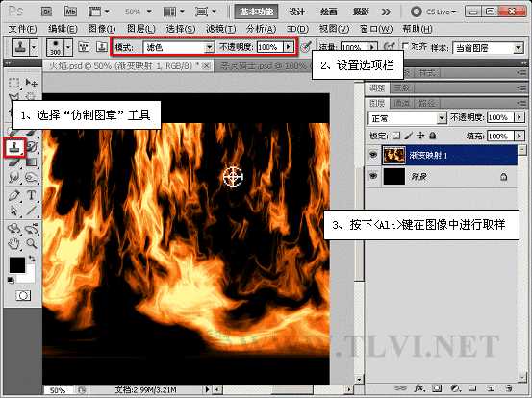This screenshot has width=532, height=398.
Task: Click the foreground color swatch
Action: coord(17,265)
